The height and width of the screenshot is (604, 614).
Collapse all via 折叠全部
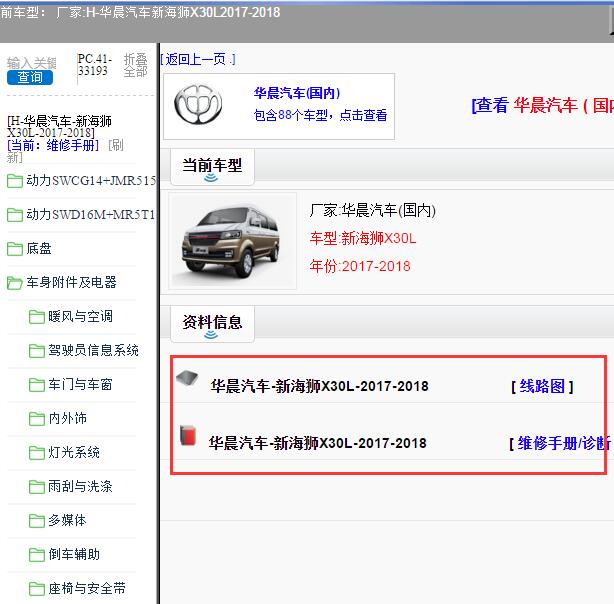[x=135, y=65]
